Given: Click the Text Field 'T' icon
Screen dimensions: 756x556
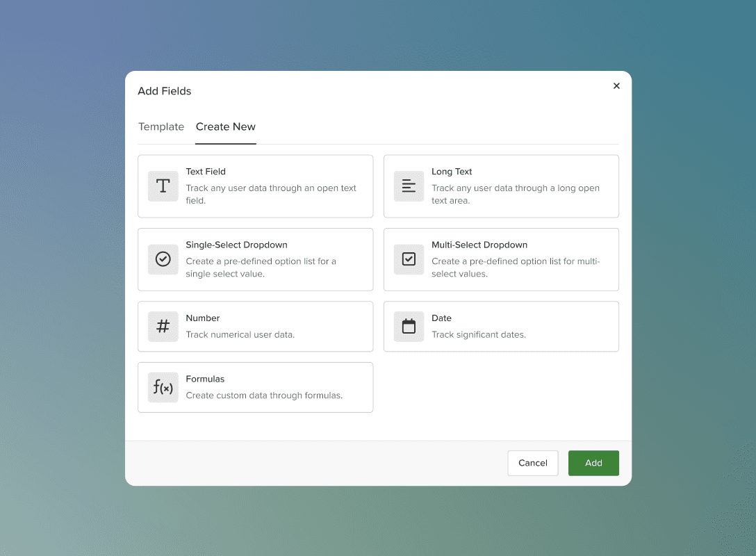Looking at the screenshot, I should click(163, 186).
